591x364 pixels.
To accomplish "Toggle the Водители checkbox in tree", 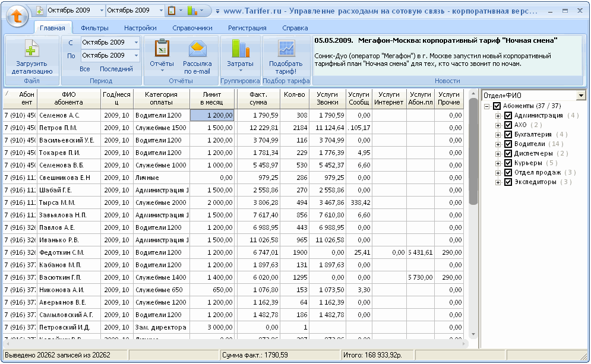I will pos(508,144).
